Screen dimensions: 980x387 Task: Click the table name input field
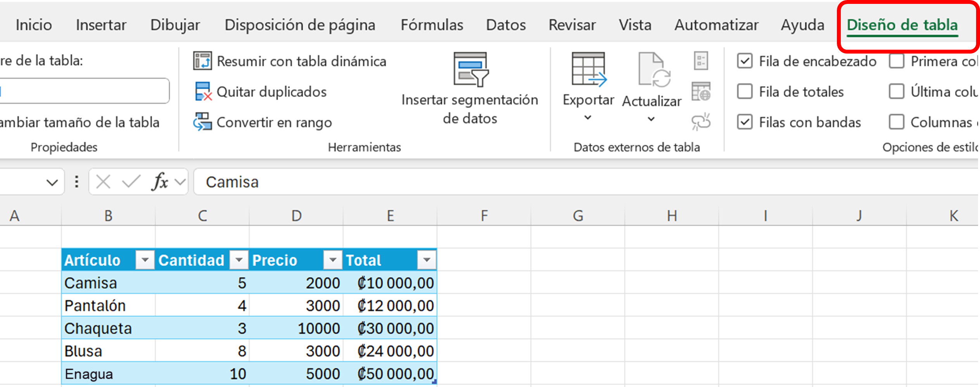click(85, 91)
